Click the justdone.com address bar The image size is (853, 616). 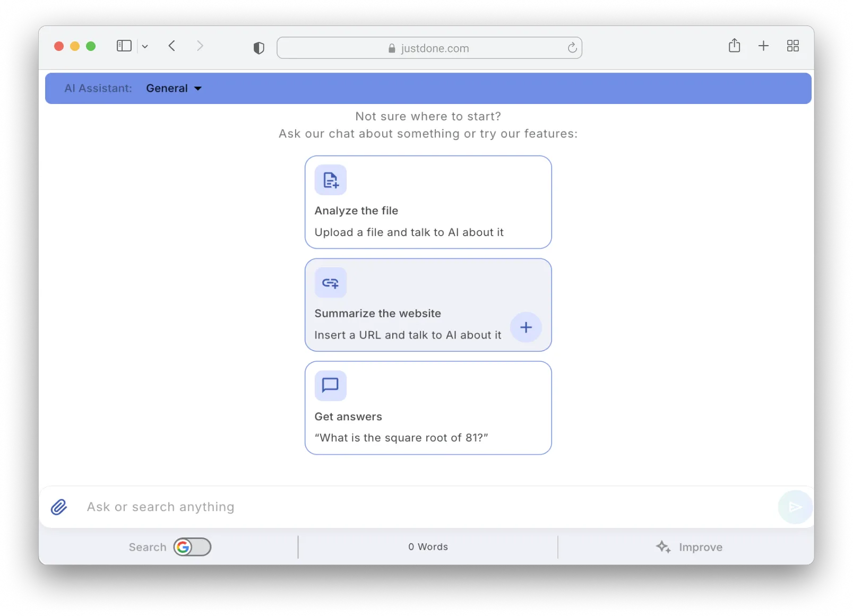[x=429, y=48]
